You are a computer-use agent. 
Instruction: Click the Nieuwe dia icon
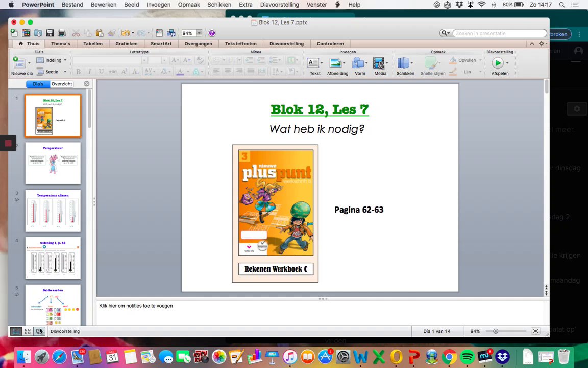[19, 63]
